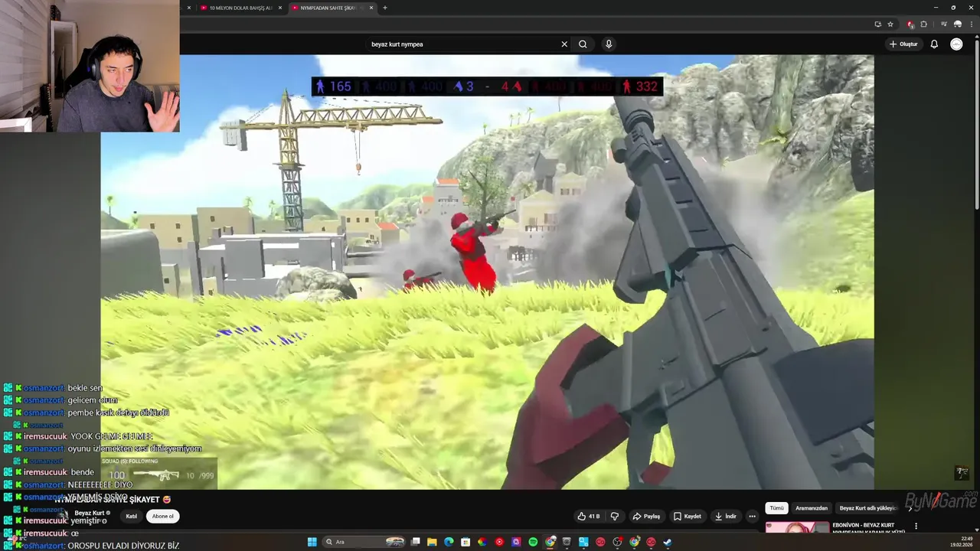This screenshot has width=980, height=551.
Task: Open the Windows Start menu
Action: (x=312, y=542)
